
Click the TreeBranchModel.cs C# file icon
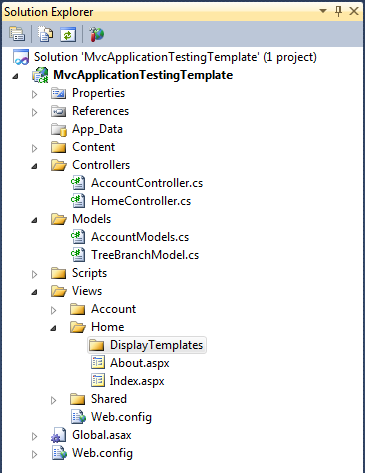(x=78, y=255)
